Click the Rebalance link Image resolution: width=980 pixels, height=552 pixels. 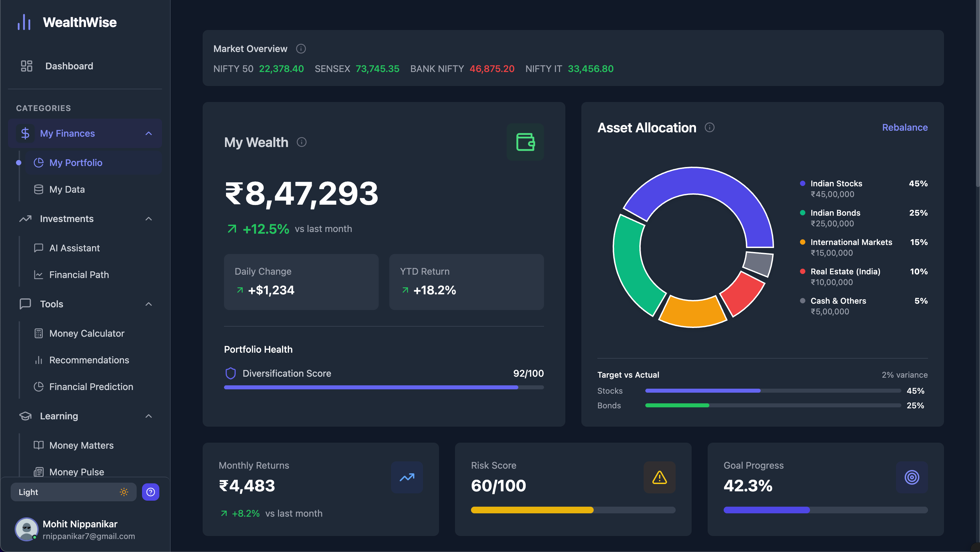904,127
